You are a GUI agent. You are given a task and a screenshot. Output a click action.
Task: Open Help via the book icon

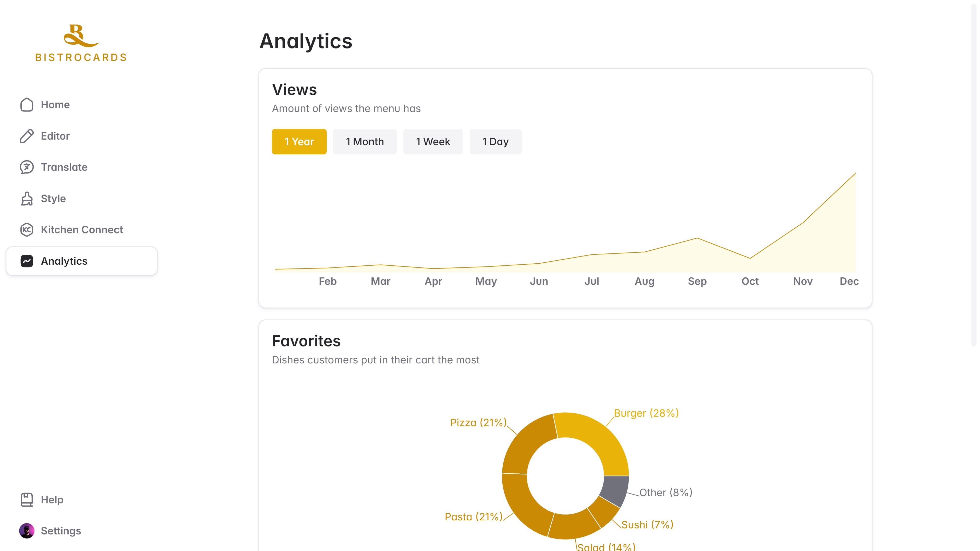[27, 500]
